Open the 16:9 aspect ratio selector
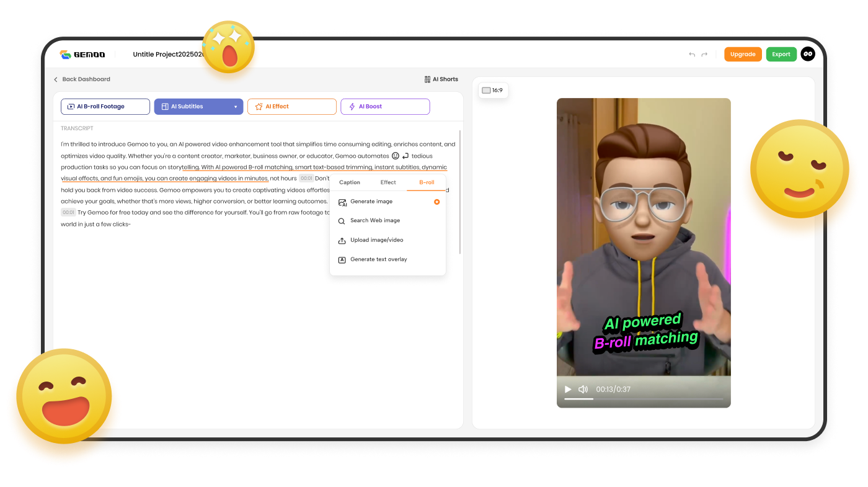 pyautogui.click(x=493, y=90)
